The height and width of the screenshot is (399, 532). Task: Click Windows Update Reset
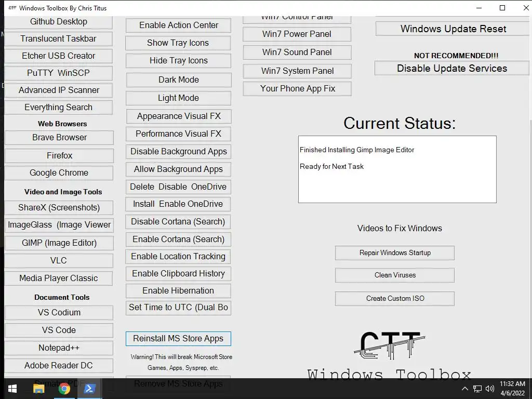click(453, 29)
